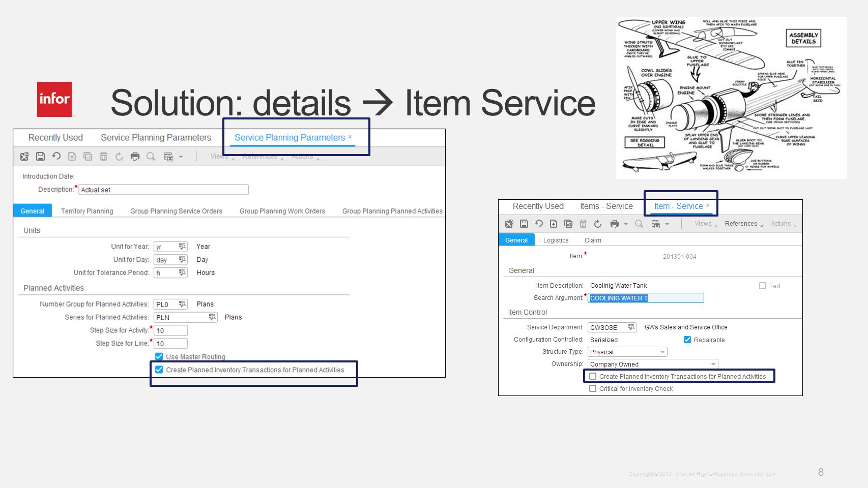Open the Ownership Company Owned dropdown
Viewport: 868px width, 488px height.
point(713,364)
